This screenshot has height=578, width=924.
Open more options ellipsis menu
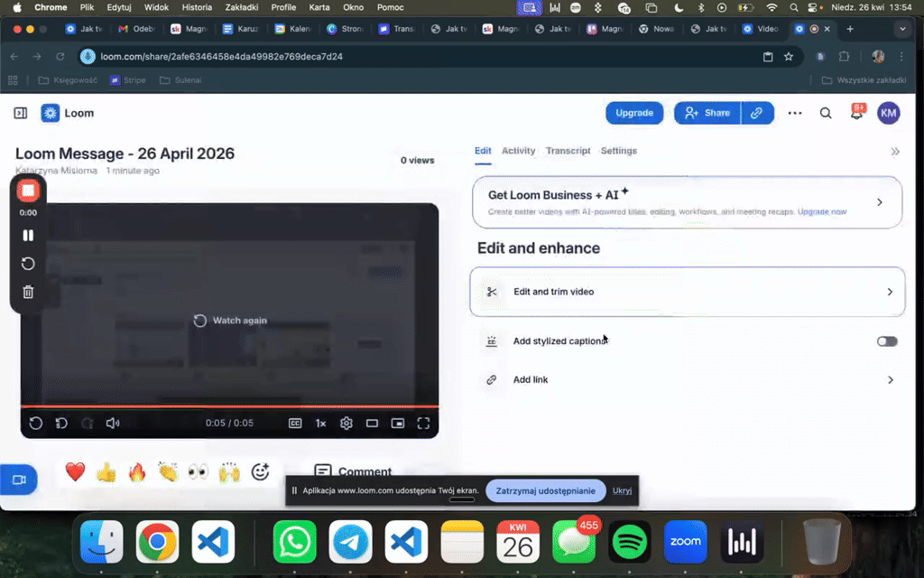click(795, 113)
